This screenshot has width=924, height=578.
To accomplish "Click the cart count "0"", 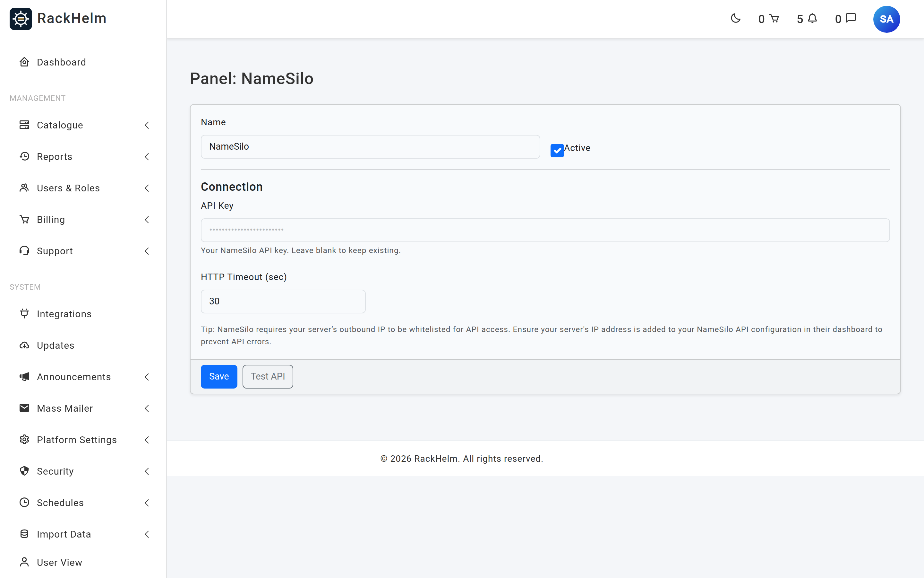I will 761,19.
